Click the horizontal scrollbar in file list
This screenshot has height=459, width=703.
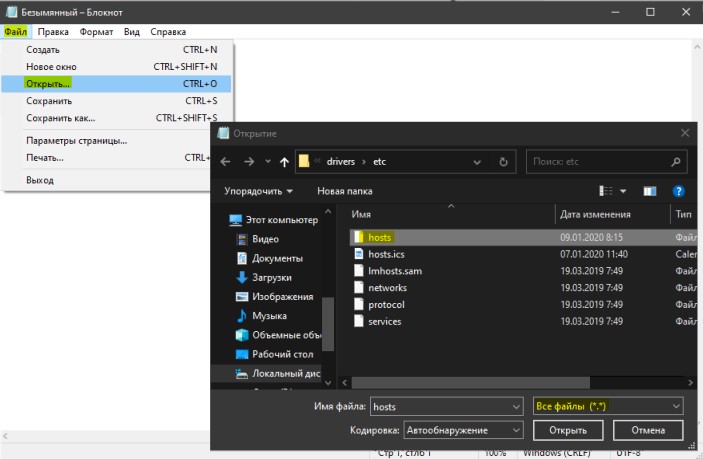pyautogui.click(x=471, y=383)
